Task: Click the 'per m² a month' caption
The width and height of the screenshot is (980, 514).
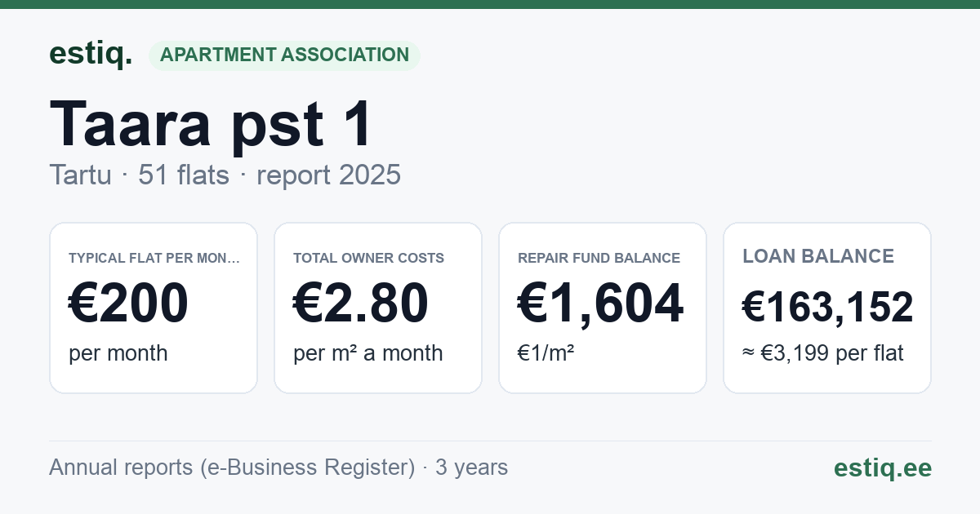Action: pos(367,353)
